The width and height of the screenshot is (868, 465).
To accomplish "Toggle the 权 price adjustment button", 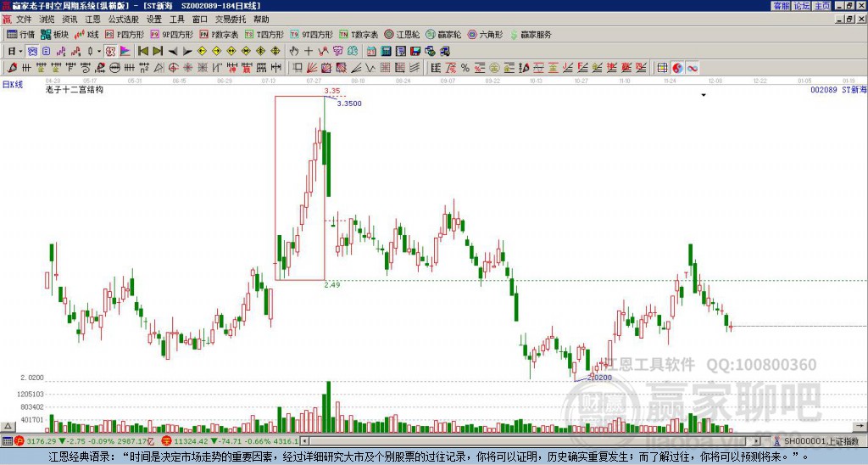I will pyautogui.click(x=110, y=52).
